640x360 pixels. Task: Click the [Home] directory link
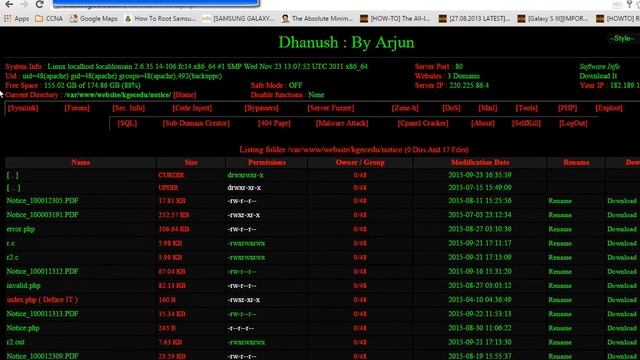184,95
